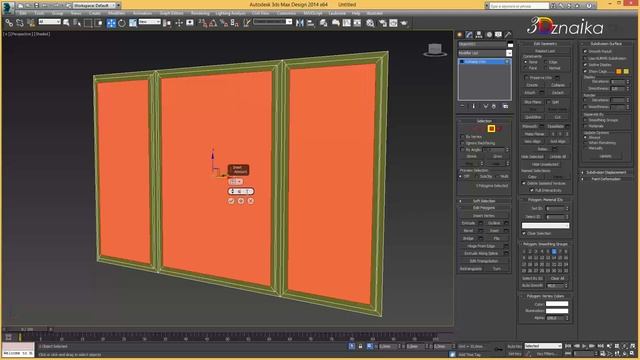
Task: Click the Apply and Continue caddy icon
Action: [x=241, y=201]
